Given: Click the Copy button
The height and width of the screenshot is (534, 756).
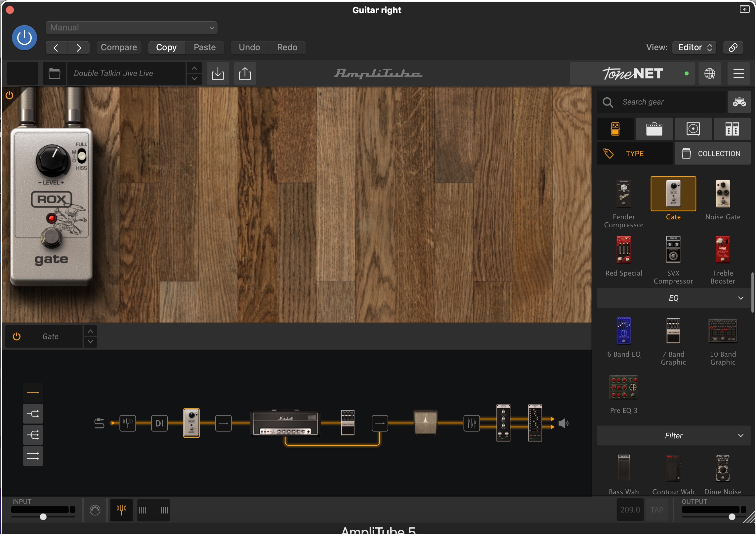Looking at the screenshot, I should pyautogui.click(x=166, y=48).
